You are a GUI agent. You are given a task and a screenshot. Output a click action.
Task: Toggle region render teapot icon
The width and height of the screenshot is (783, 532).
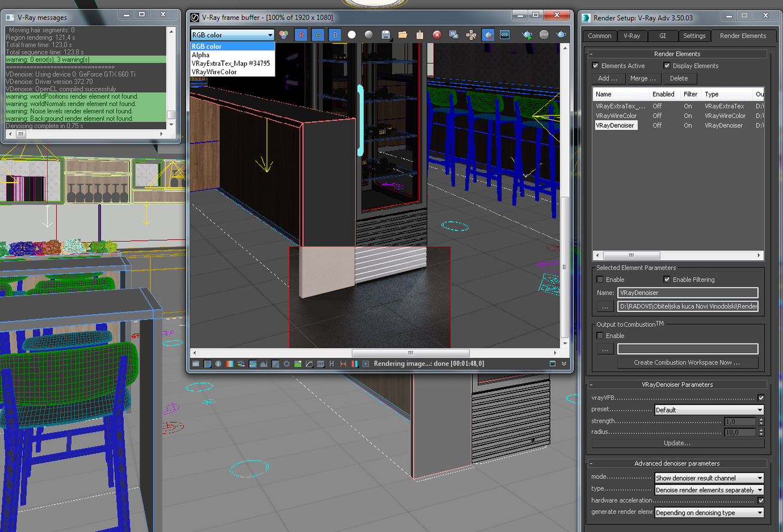(488, 35)
